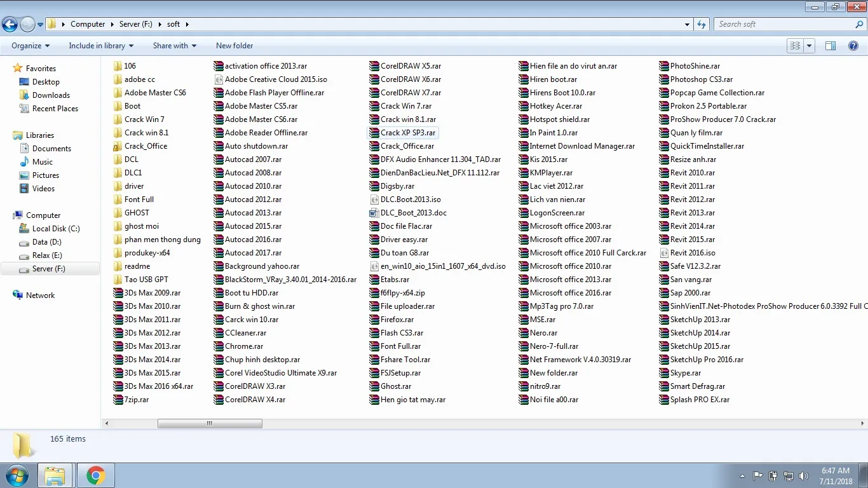Select Desktop in Favorites
This screenshot has height=488, width=868.
46,82
